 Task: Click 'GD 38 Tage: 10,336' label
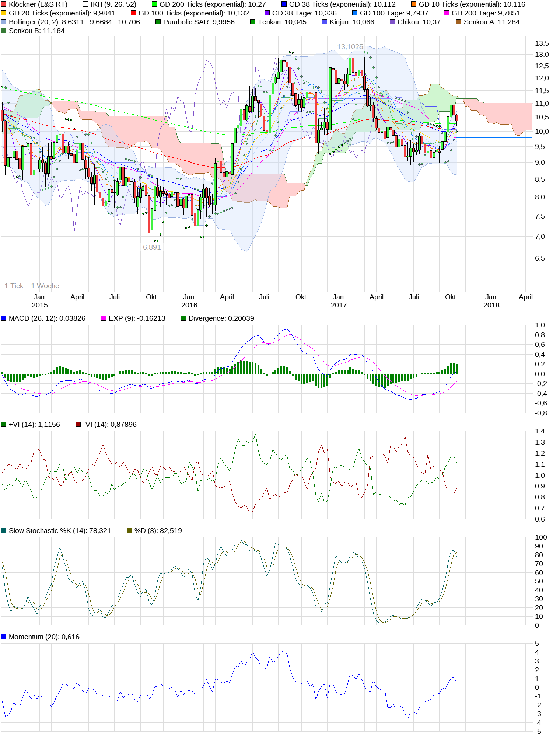(x=304, y=13)
